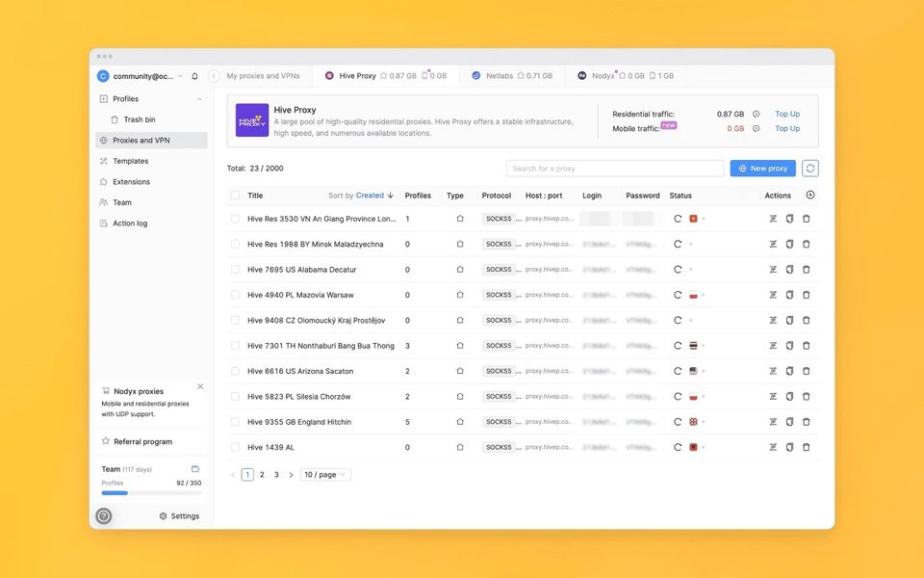Copy the Hive 7301 TH Nonthaburi proxy

click(789, 346)
